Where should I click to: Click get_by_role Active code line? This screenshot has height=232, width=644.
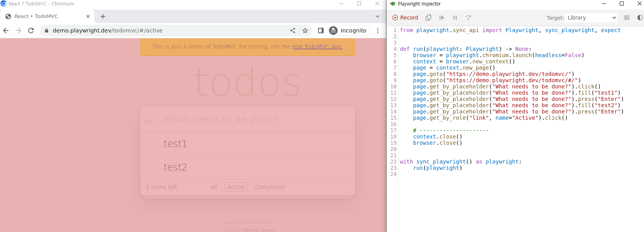pyautogui.click(x=490, y=118)
